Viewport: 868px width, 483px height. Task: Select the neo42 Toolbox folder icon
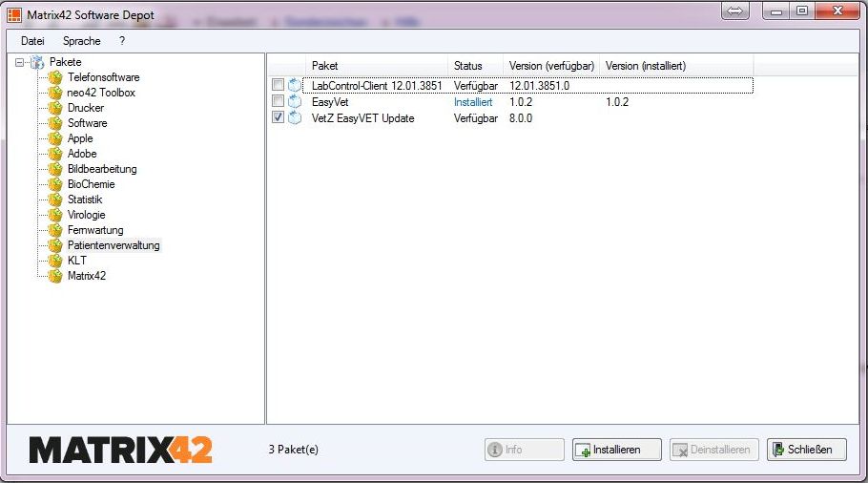(x=55, y=93)
